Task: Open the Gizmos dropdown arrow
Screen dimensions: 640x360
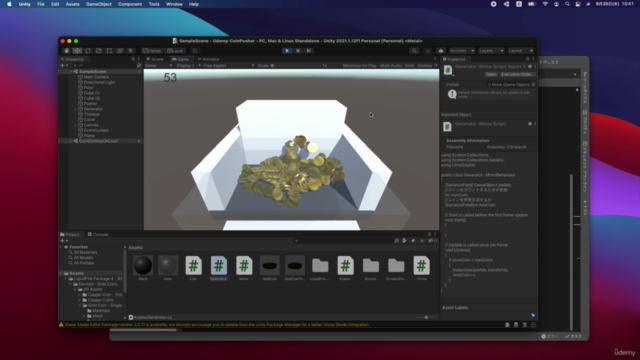Action: click(436, 66)
